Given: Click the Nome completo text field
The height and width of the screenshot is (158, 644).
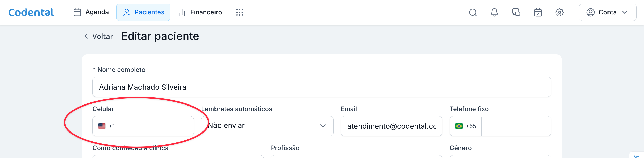Looking at the screenshot, I should 321,87.
